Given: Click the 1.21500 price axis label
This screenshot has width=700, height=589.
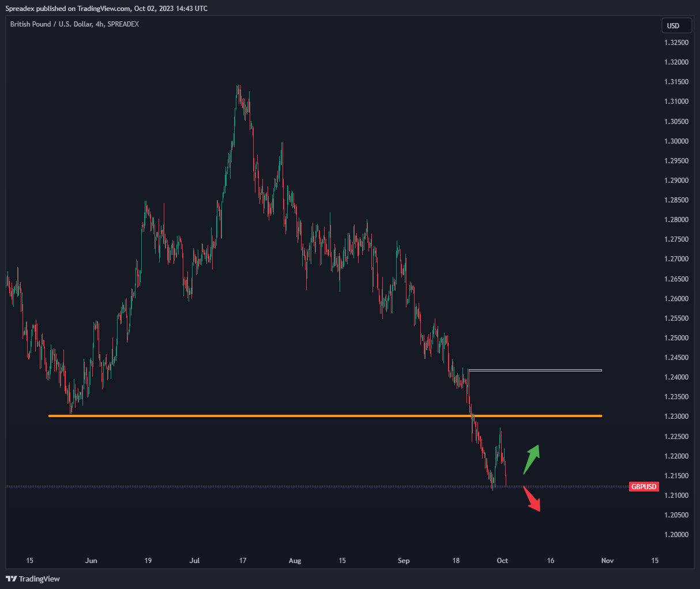Looking at the screenshot, I should [676, 476].
